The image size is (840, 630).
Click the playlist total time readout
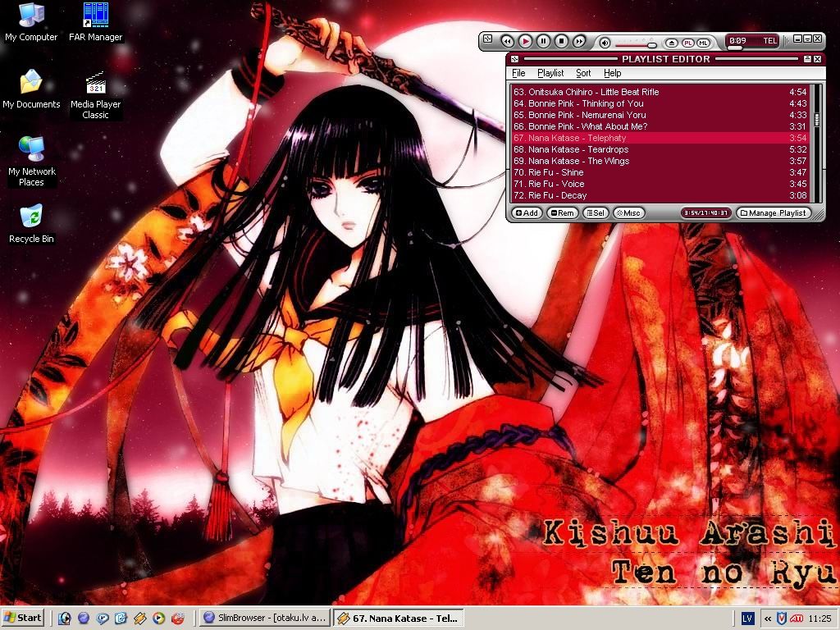706,212
